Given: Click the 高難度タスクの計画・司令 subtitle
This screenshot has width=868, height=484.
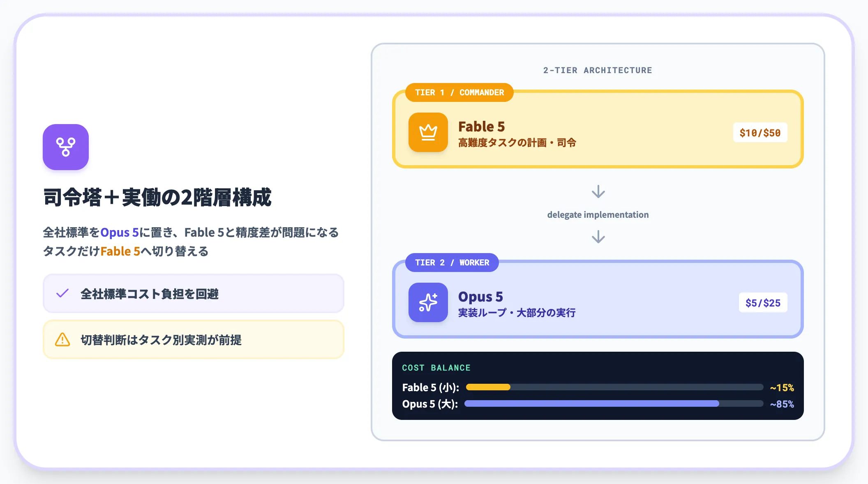Looking at the screenshot, I should [517, 143].
